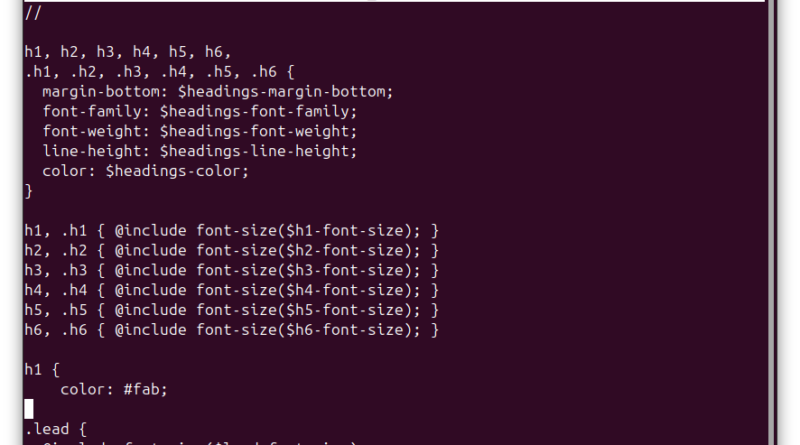
Task: Click the $headings-font-weight variable
Action: point(255,132)
